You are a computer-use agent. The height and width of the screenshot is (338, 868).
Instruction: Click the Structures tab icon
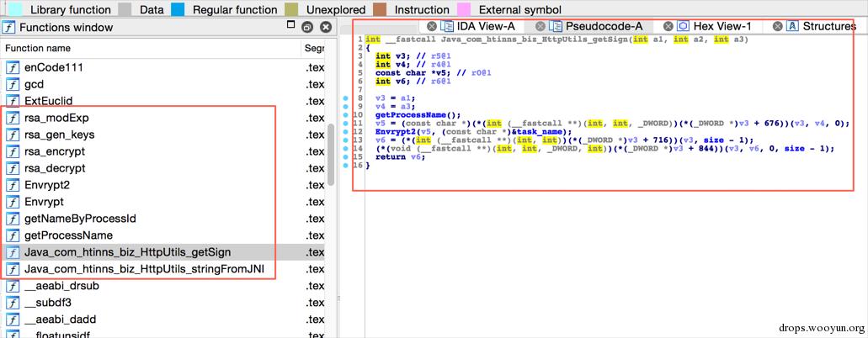(x=792, y=26)
